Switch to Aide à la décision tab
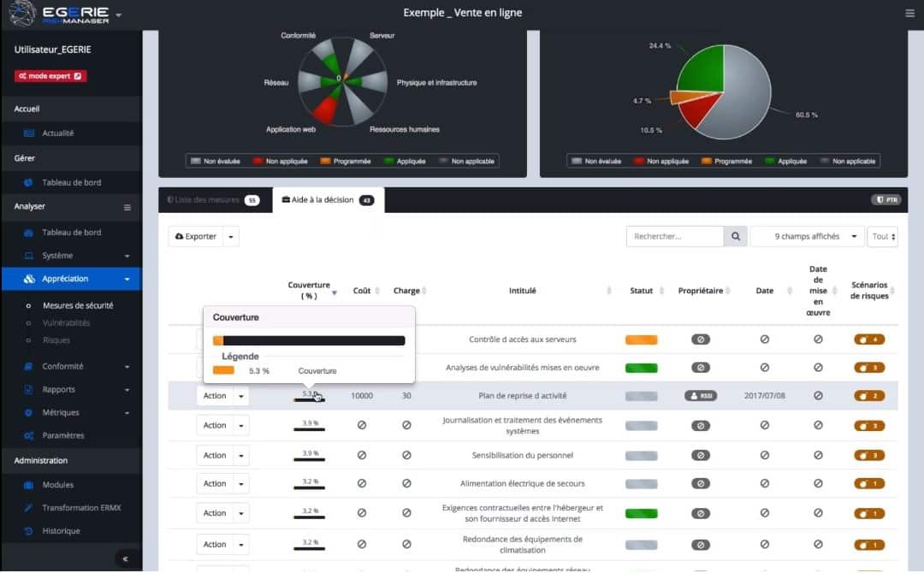This screenshot has height=573, width=924. point(329,200)
